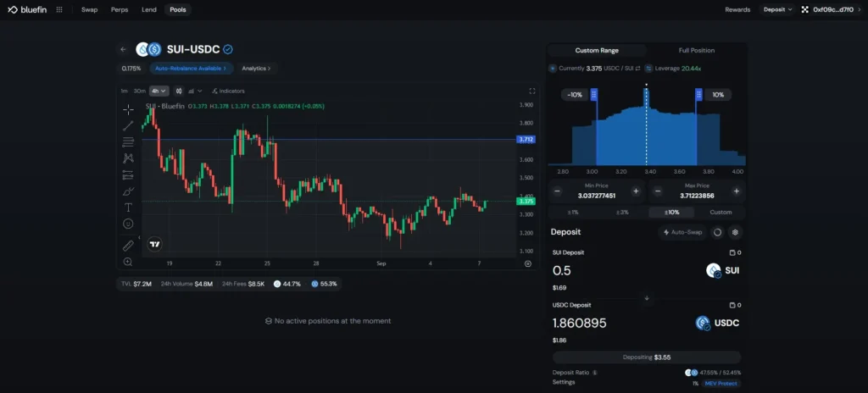Select the text annotation tool
Viewport: 868px width, 393px height.
[128, 208]
